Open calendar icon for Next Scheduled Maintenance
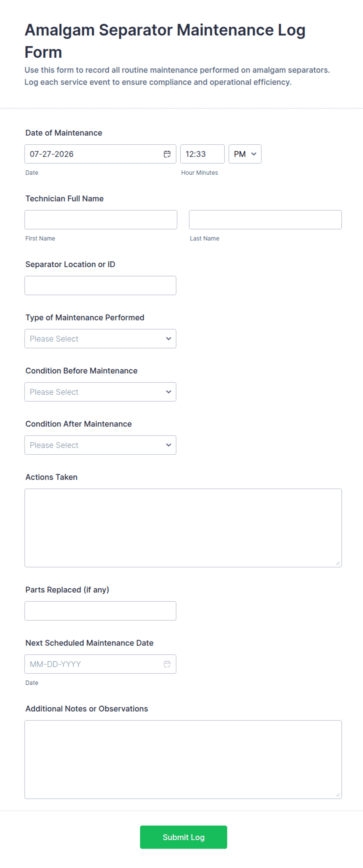Image resolution: width=363 pixels, height=868 pixels. (167, 664)
